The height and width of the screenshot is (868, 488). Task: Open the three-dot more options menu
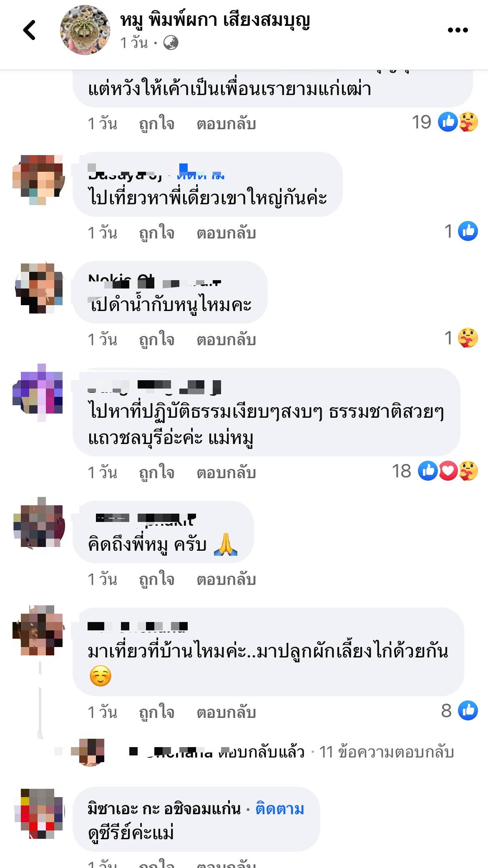pos(458,30)
